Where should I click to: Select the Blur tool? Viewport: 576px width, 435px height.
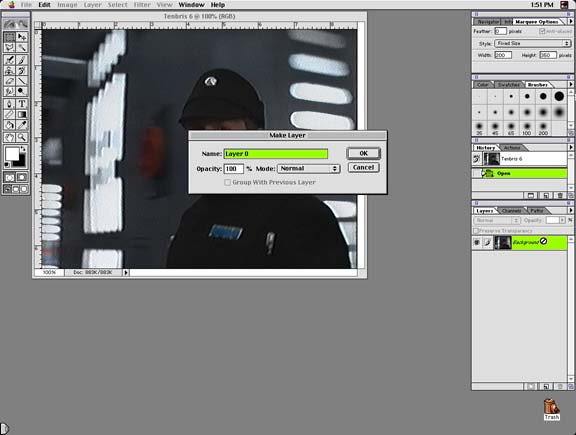[x=10, y=91]
